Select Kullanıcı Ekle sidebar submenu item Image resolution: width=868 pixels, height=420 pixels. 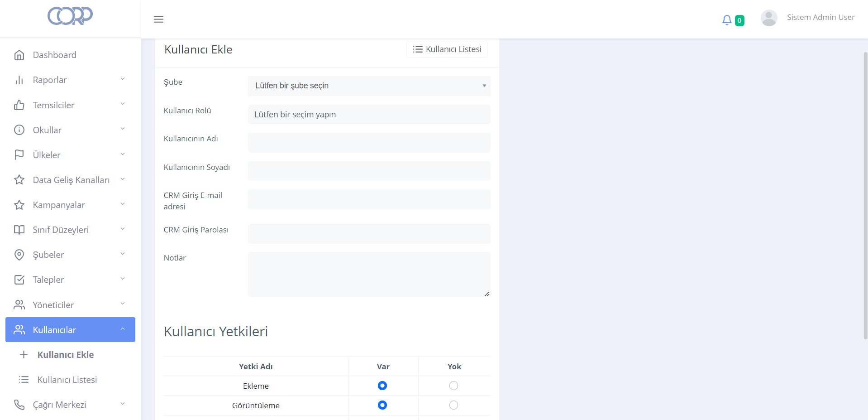(66, 355)
